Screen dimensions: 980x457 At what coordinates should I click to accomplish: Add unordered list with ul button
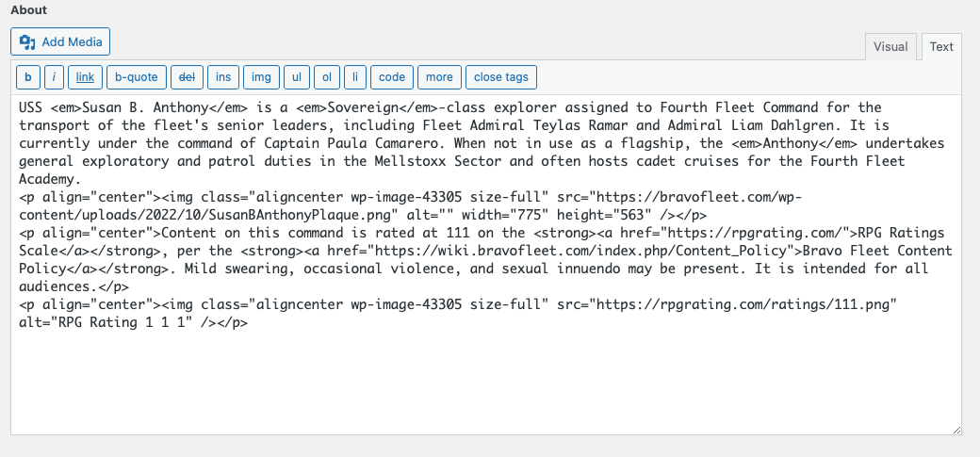click(x=296, y=77)
